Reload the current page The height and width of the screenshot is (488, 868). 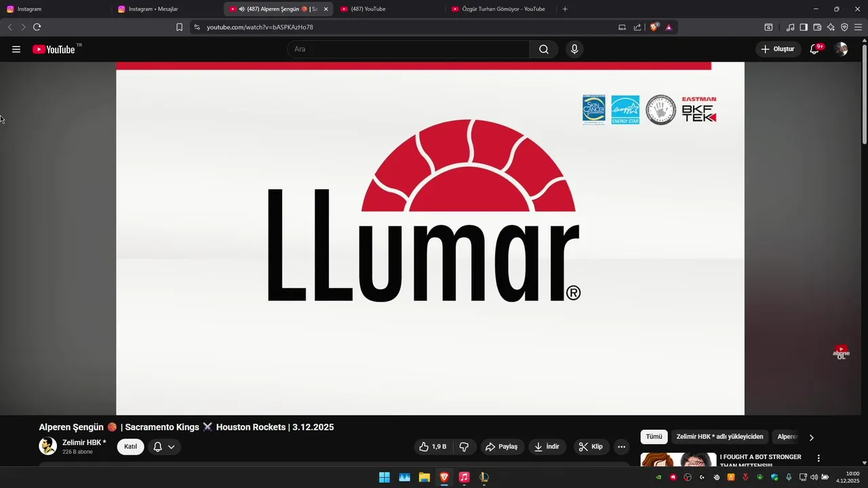(37, 27)
